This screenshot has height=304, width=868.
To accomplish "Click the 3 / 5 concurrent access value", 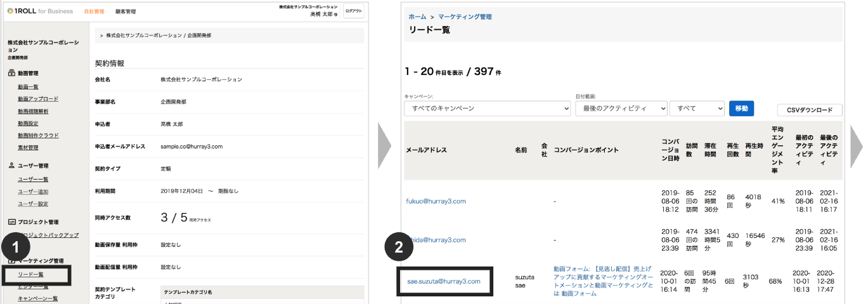I will (174, 218).
